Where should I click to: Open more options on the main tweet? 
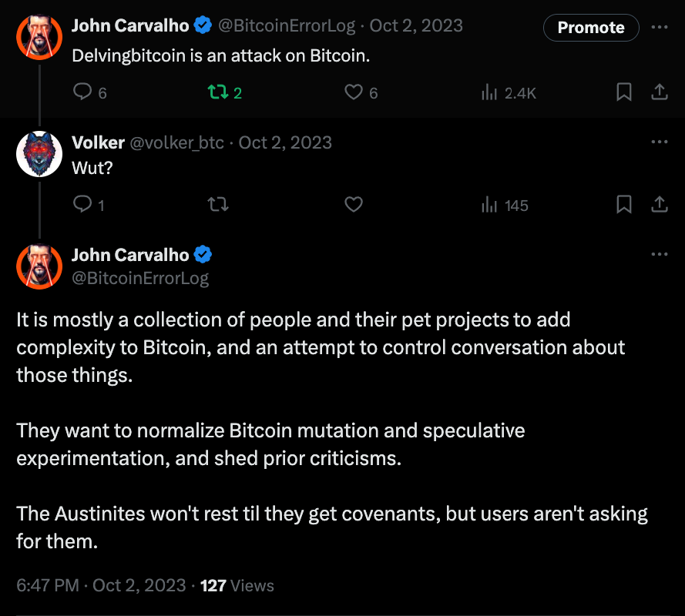click(660, 255)
